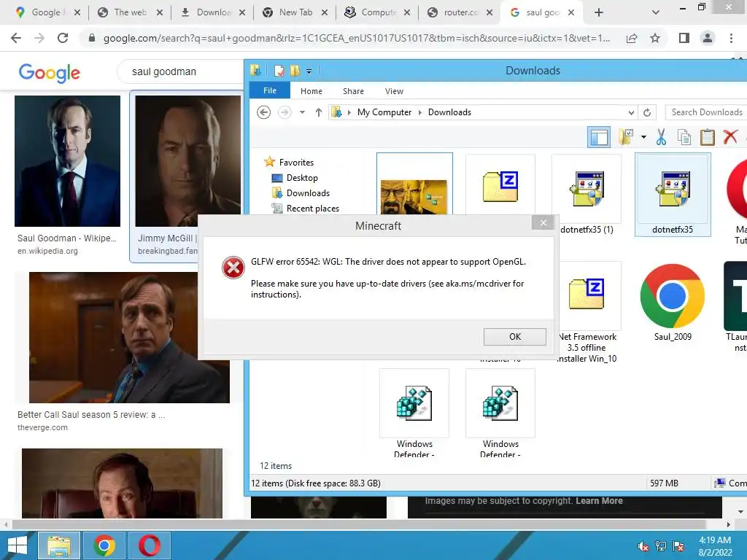
Task: Open the Share ribbon tab in Explorer
Action: point(353,91)
